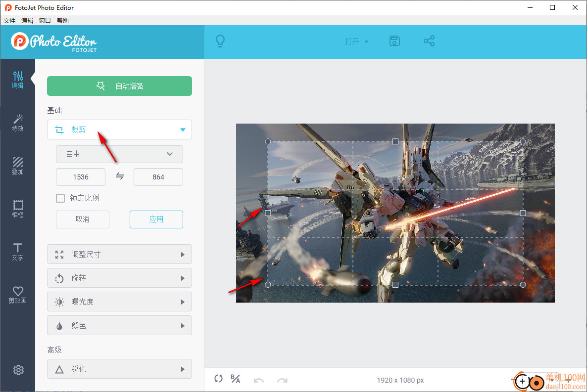587x392 pixels.
Task: Swap width and height values
Action: coord(119,176)
